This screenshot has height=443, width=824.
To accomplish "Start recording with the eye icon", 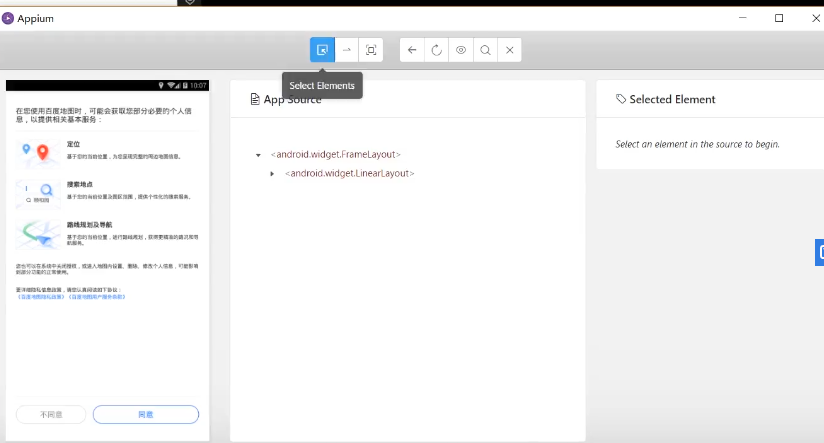I will [461, 50].
